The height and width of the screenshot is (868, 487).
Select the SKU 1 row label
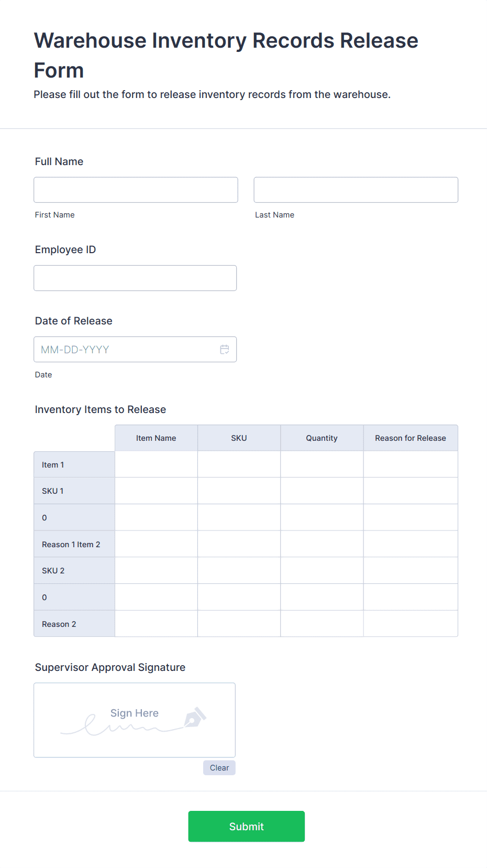74,491
